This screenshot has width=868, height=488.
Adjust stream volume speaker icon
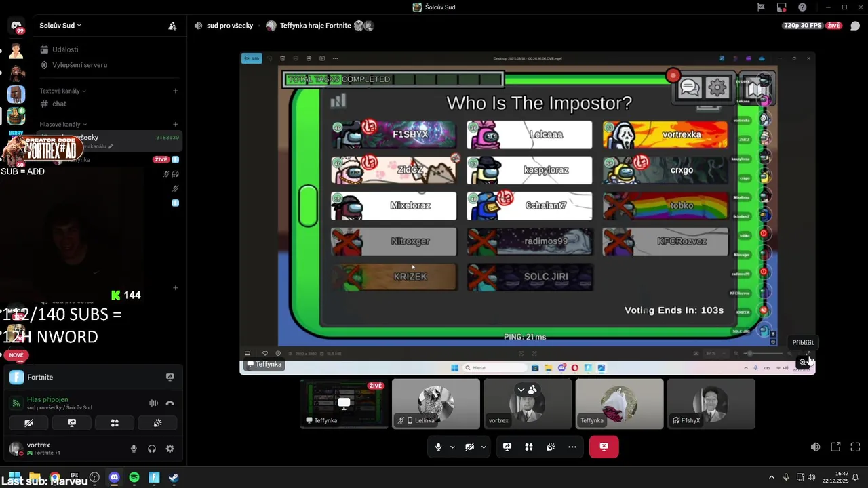815,447
